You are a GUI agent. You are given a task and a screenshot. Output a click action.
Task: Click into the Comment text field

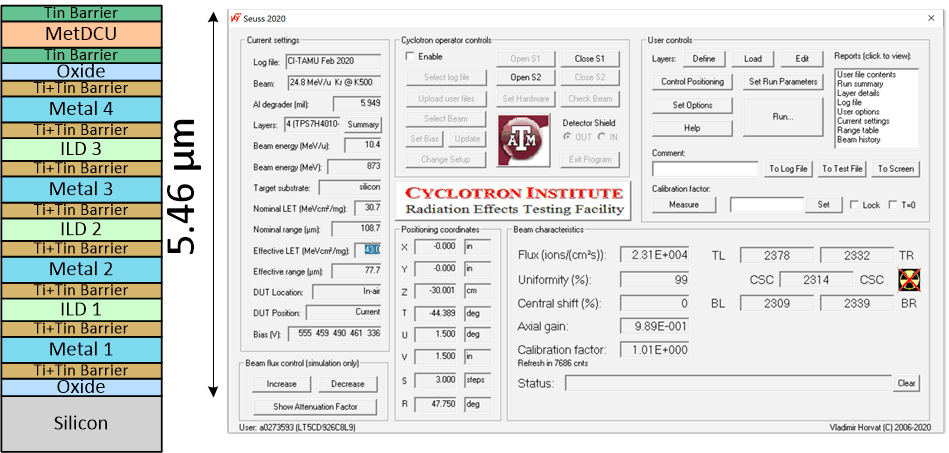705,169
